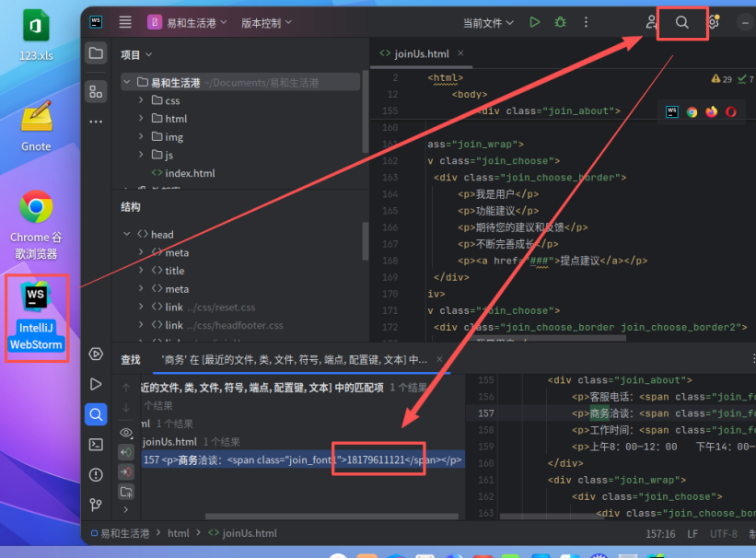
Task: Close the '商务' search results tab
Action: pos(439,359)
